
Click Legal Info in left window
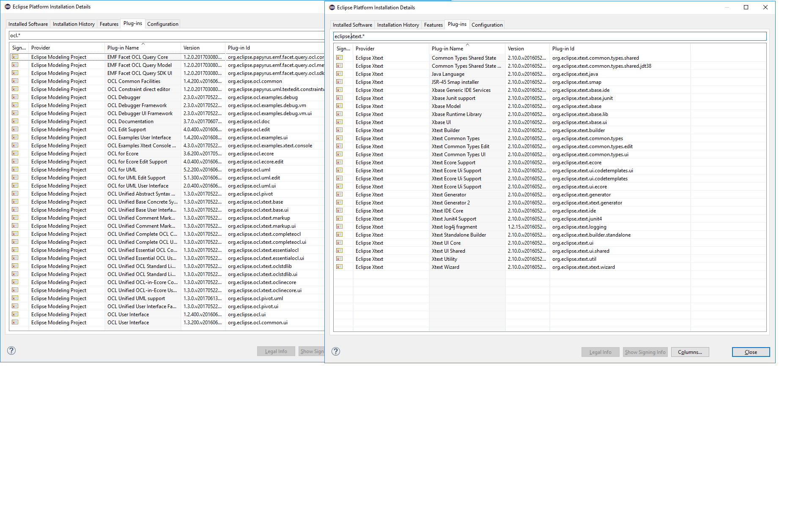276,351
